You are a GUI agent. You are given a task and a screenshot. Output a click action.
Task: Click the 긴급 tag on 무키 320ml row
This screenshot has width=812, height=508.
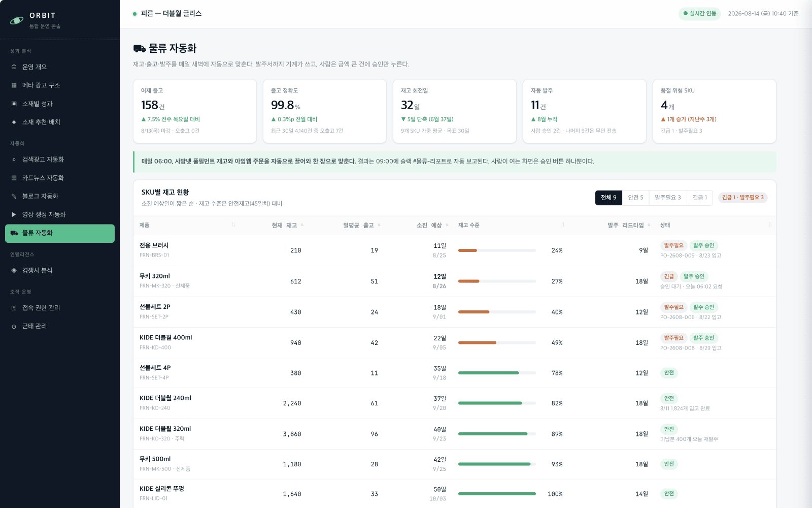(669, 276)
